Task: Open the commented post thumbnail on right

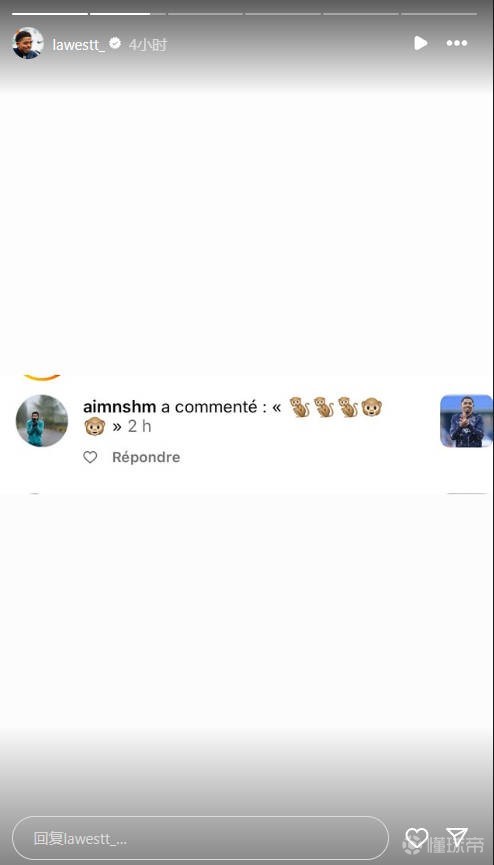Action: coord(466,420)
